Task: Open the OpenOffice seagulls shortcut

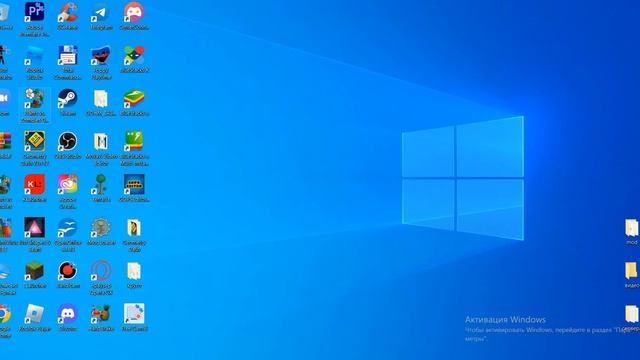Action: (x=68, y=227)
